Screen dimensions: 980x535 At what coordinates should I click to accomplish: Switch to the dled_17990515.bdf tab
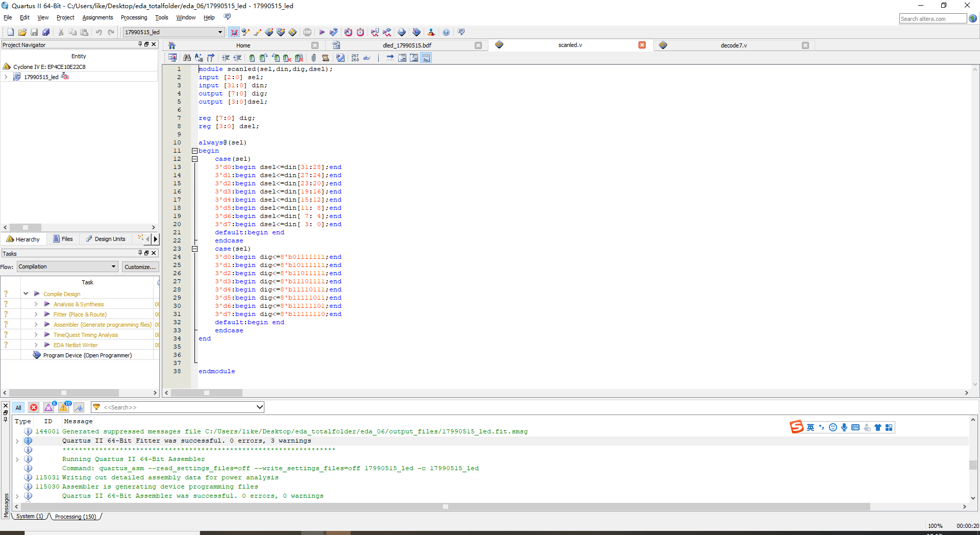pos(406,45)
